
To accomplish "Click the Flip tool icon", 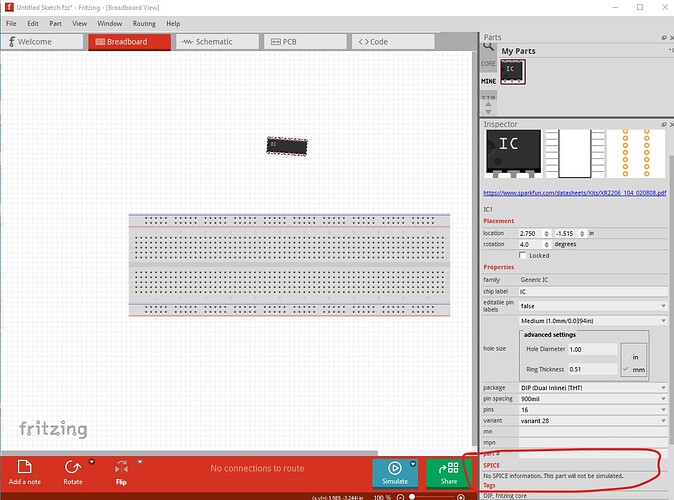I will pyautogui.click(x=121, y=467).
